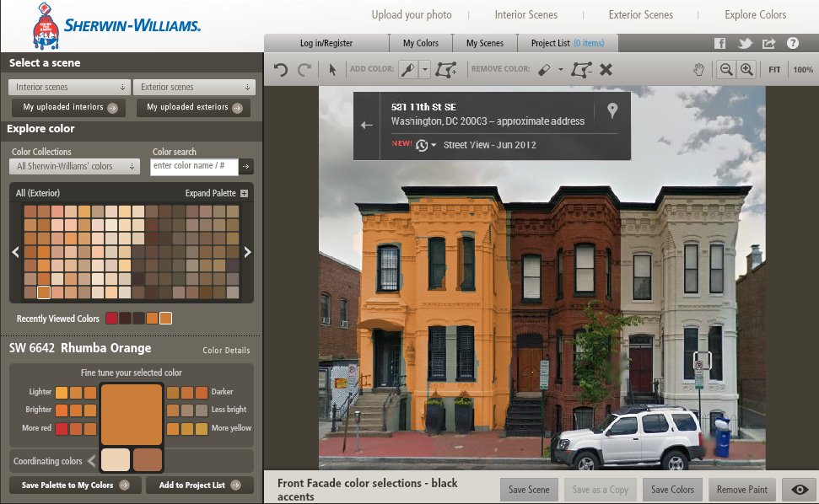819x504 pixels.
Task: Click the Save Scene button
Action: tap(529, 489)
